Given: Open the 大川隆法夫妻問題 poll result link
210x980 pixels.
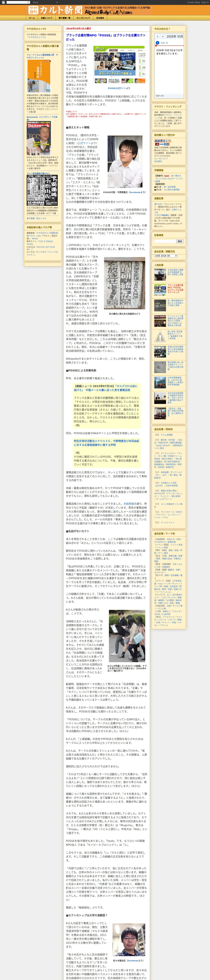Looking at the screenshot, I should pos(172,190).
